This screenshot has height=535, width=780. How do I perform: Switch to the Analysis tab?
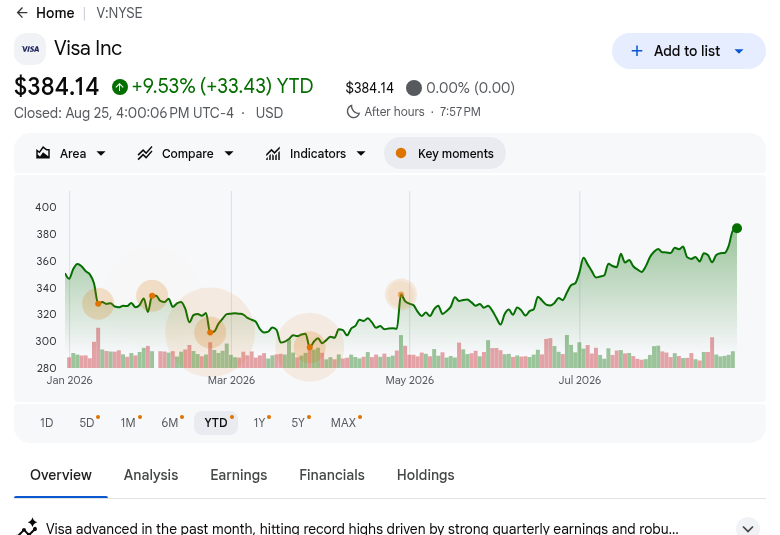(x=151, y=475)
